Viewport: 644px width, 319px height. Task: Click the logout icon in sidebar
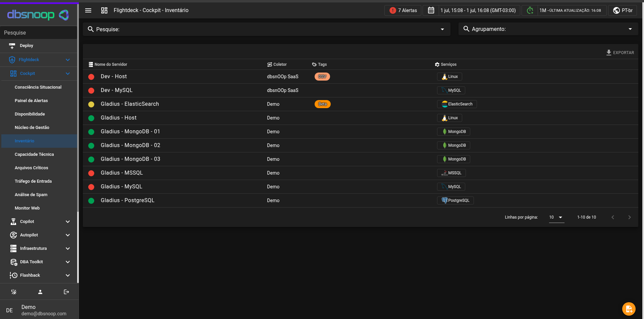click(66, 292)
